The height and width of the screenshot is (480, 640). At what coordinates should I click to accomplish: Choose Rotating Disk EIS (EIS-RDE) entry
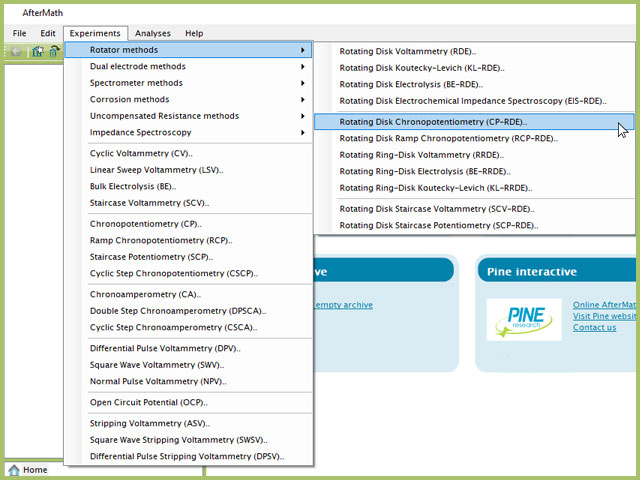click(475, 101)
